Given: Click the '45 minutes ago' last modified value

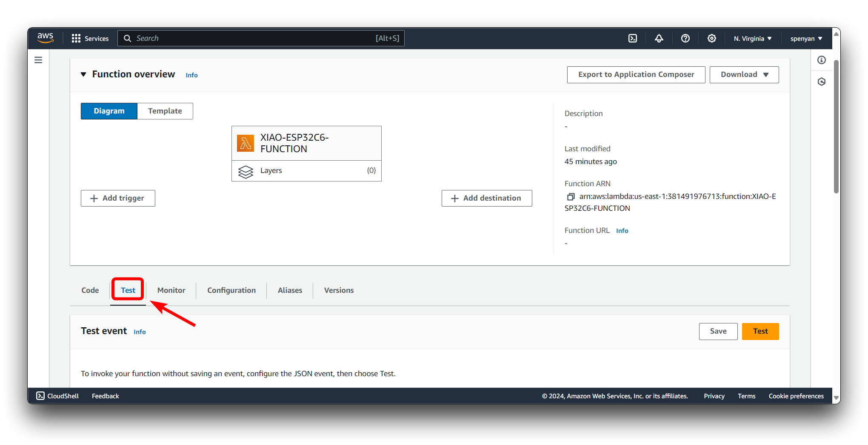Looking at the screenshot, I should (x=591, y=162).
